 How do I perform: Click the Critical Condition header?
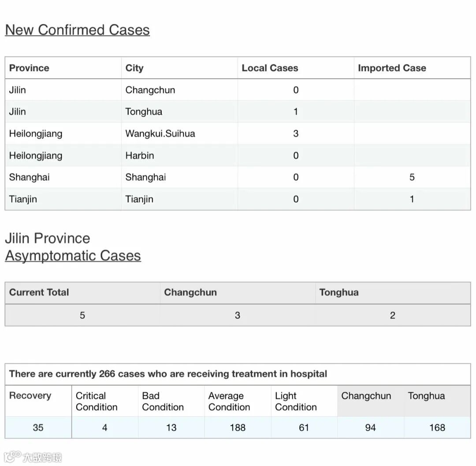[x=97, y=401]
